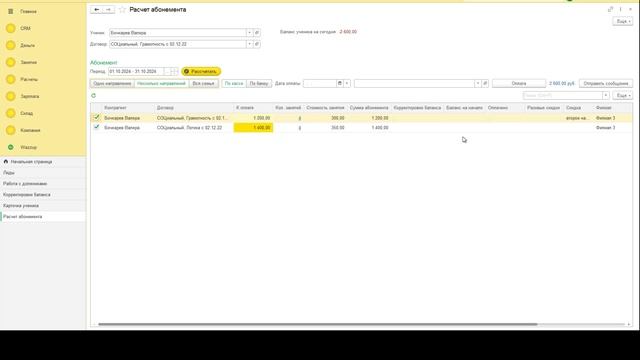Click the Оплата button

pos(519,83)
